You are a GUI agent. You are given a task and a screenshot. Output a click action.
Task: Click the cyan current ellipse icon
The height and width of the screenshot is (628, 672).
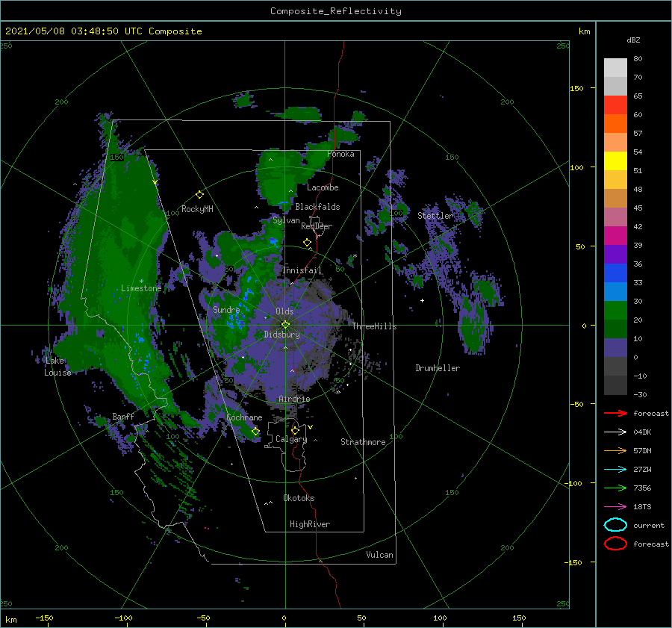615,525
